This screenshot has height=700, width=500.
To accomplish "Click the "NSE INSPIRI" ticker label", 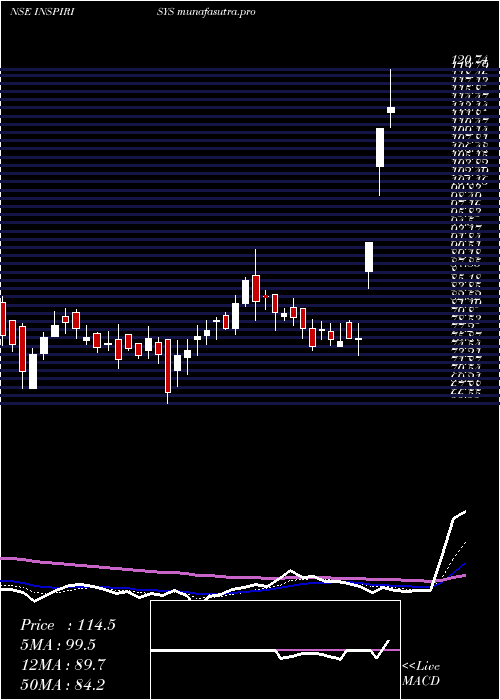I will (42, 12).
